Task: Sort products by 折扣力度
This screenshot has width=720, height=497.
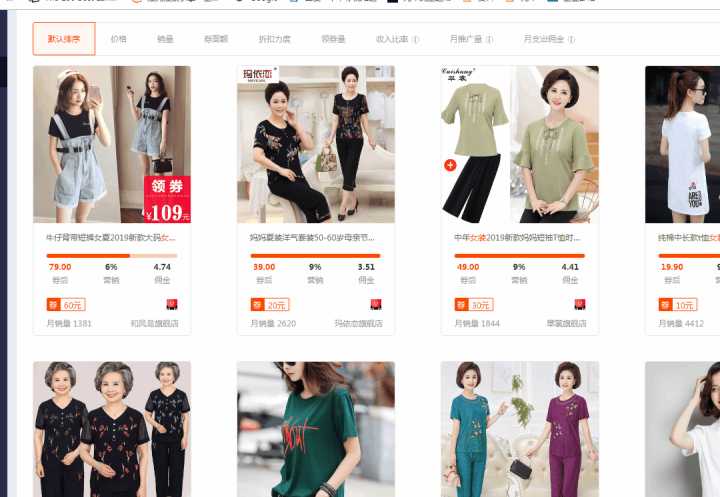Action: point(275,39)
